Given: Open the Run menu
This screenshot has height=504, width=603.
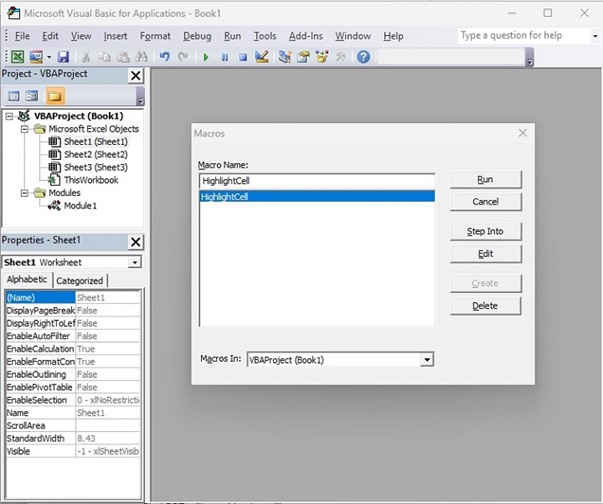Looking at the screenshot, I should coord(233,36).
